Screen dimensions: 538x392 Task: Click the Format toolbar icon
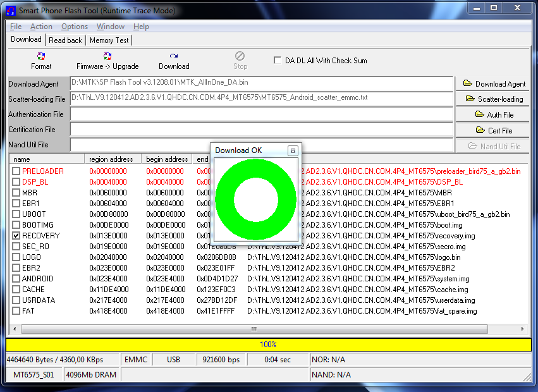click(x=41, y=57)
